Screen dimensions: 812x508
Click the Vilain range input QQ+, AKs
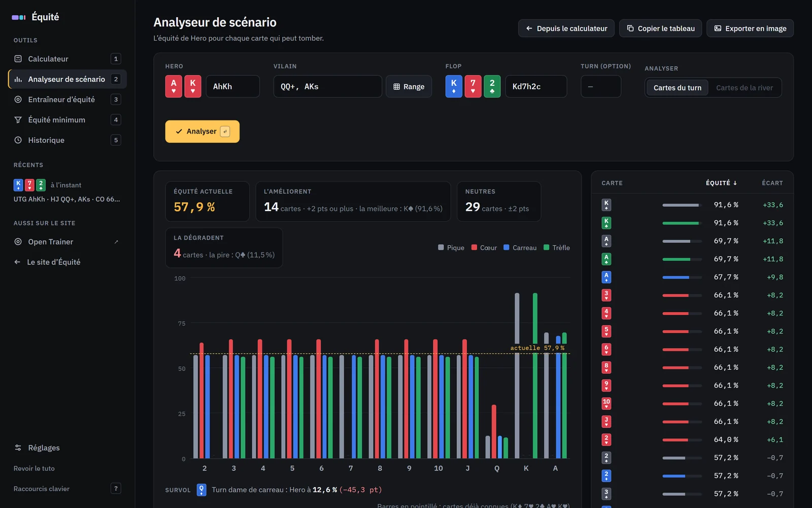pos(328,86)
